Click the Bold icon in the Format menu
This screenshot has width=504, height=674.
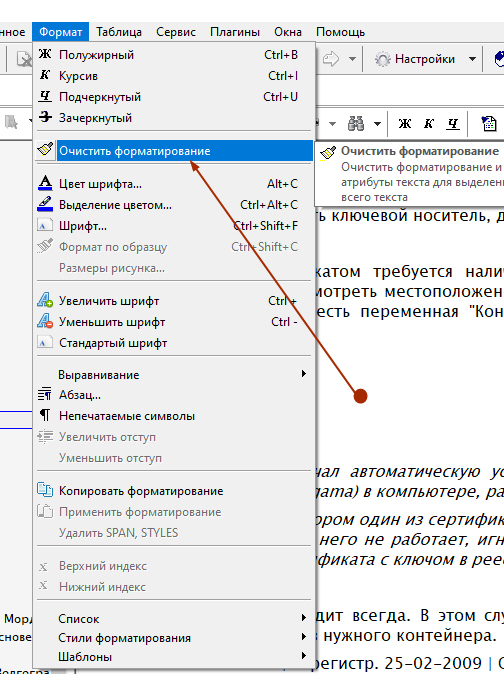point(45,54)
